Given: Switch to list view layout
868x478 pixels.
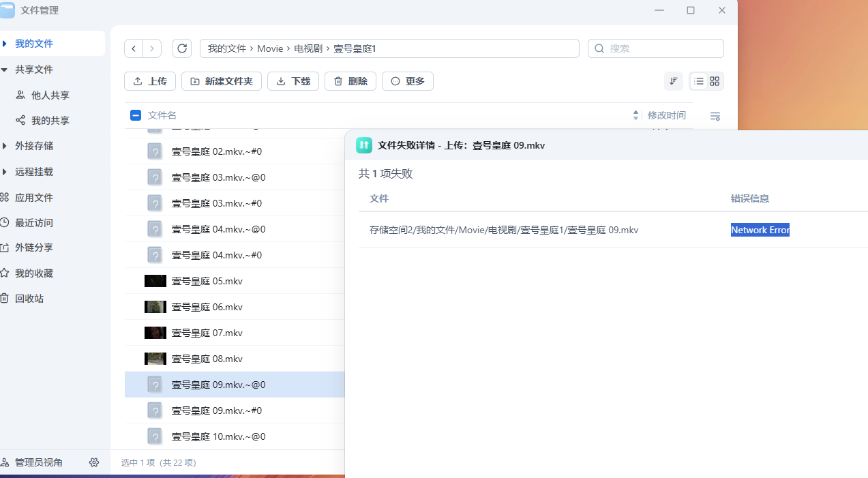Looking at the screenshot, I should (698, 81).
